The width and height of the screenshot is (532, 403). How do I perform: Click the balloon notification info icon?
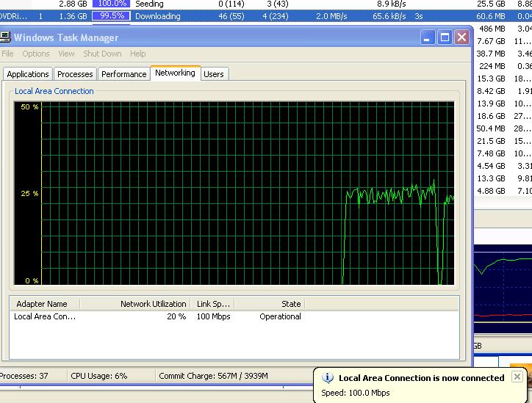328,377
